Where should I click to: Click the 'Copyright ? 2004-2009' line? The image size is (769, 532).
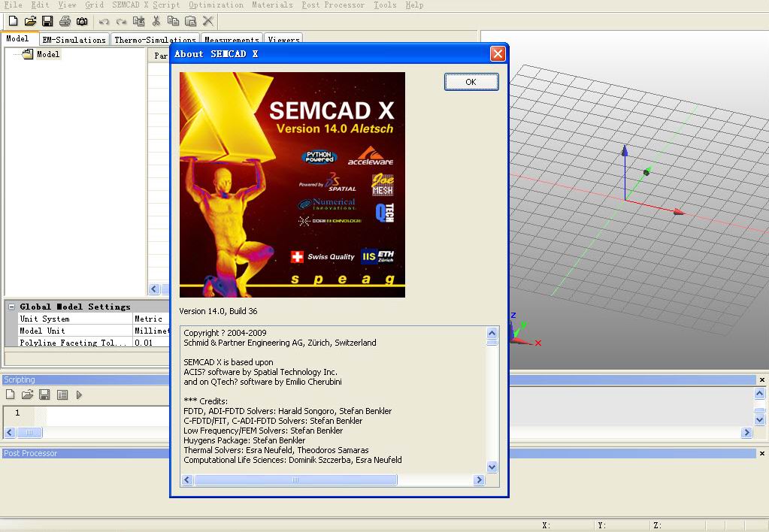[225, 333]
